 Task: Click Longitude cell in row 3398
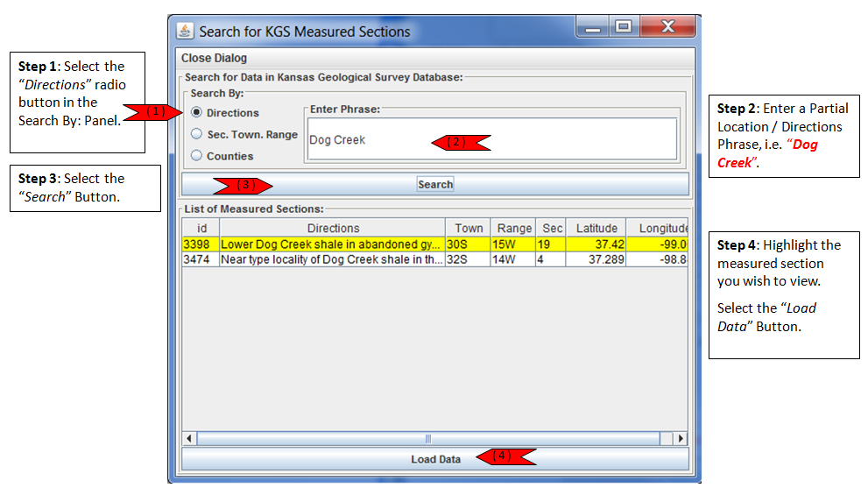(x=658, y=244)
